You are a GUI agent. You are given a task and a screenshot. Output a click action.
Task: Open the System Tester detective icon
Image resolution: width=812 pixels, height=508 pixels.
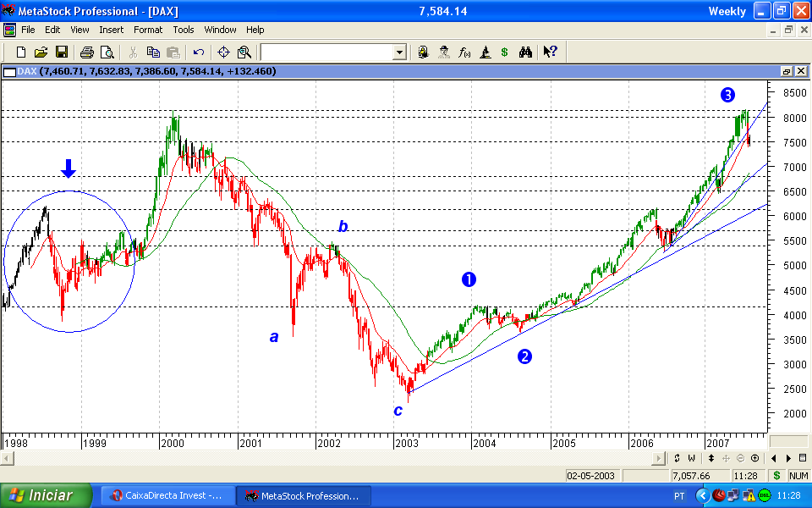(444, 52)
